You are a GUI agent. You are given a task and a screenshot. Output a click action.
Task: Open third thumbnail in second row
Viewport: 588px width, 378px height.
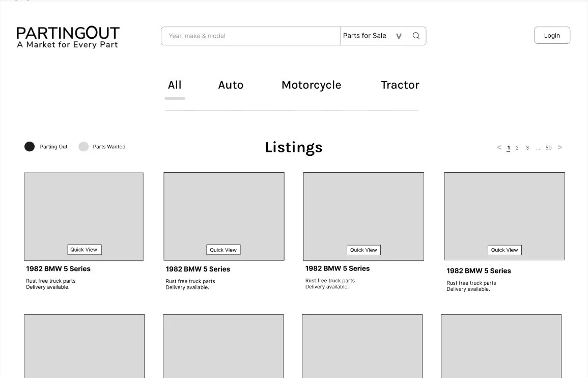pos(362,346)
